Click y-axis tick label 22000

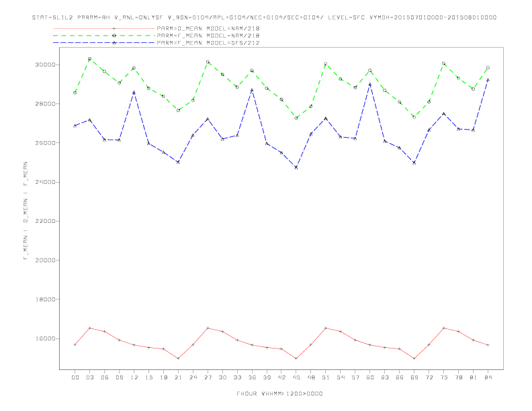45,221
